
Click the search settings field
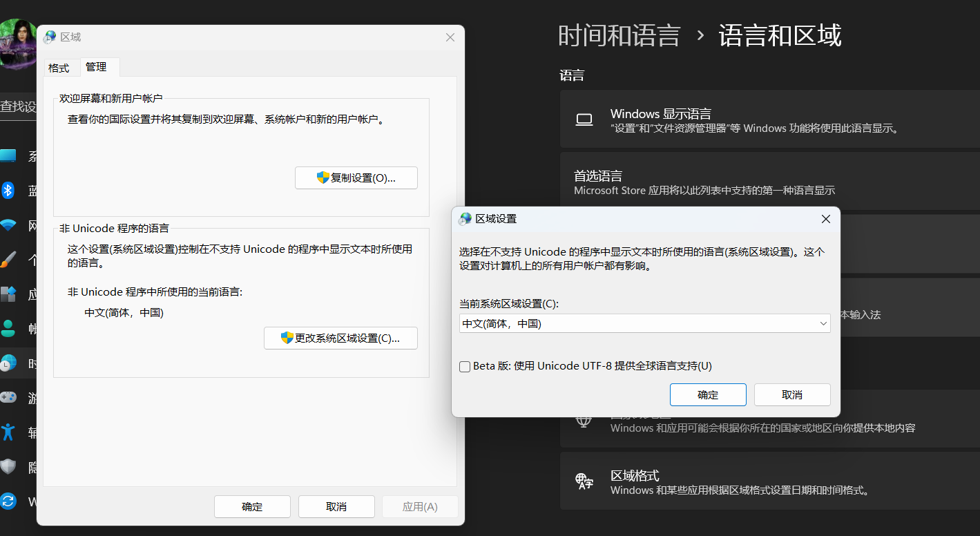[18, 107]
